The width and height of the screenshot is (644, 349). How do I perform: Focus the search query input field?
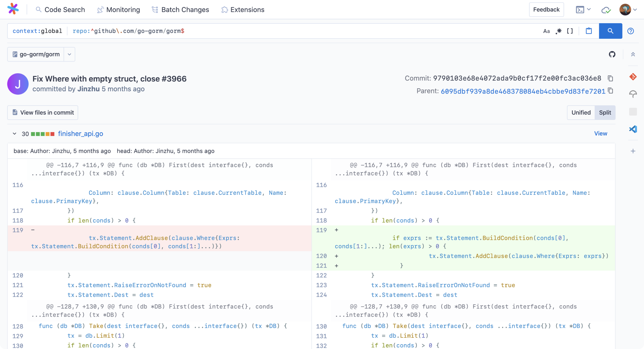click(x=303, y=31)
